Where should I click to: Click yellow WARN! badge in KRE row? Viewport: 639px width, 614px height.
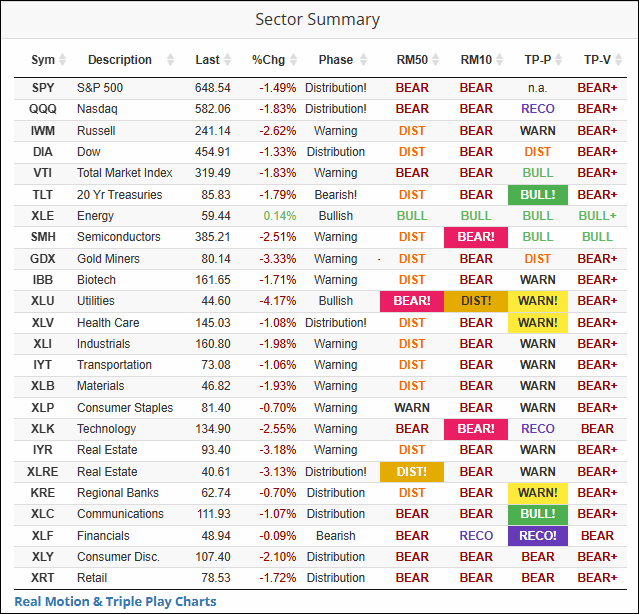point(538,492)
